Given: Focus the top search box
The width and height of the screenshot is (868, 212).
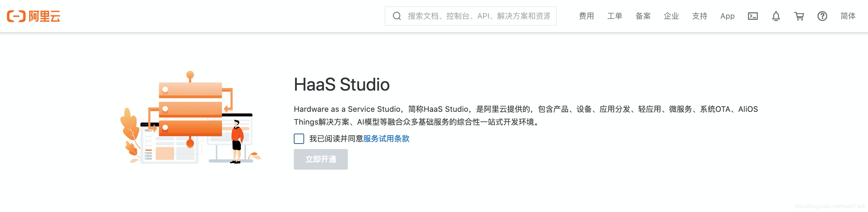Looking at the screenshot, I should pyautogui.click(x=470, y=16).
